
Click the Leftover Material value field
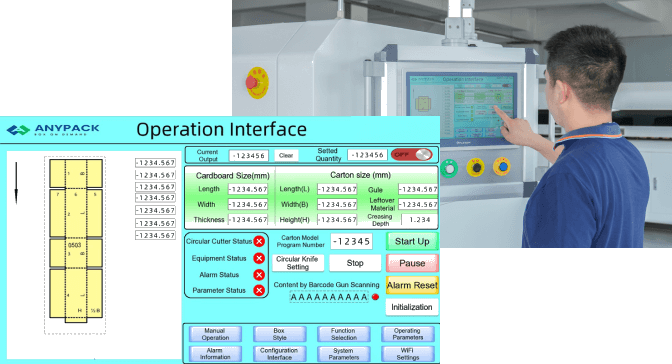418,205
